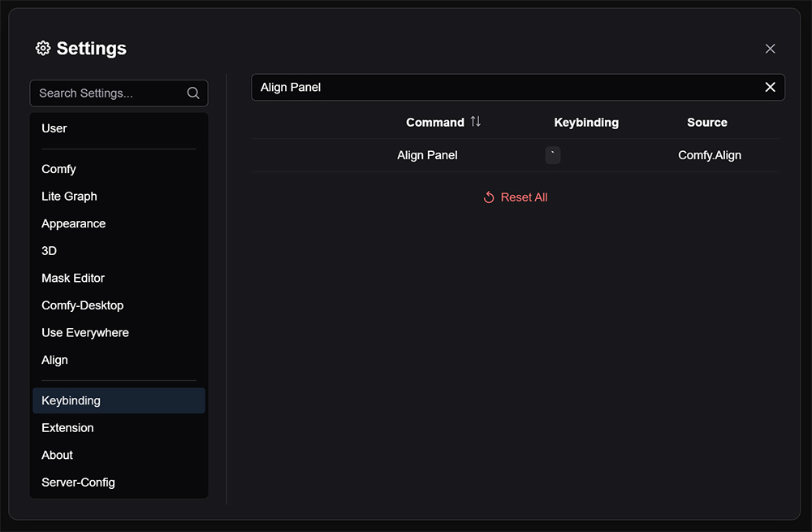Click the Settings gear icon in the header
812x532 pixels.
pyautogui.click(x=42, y=48)
